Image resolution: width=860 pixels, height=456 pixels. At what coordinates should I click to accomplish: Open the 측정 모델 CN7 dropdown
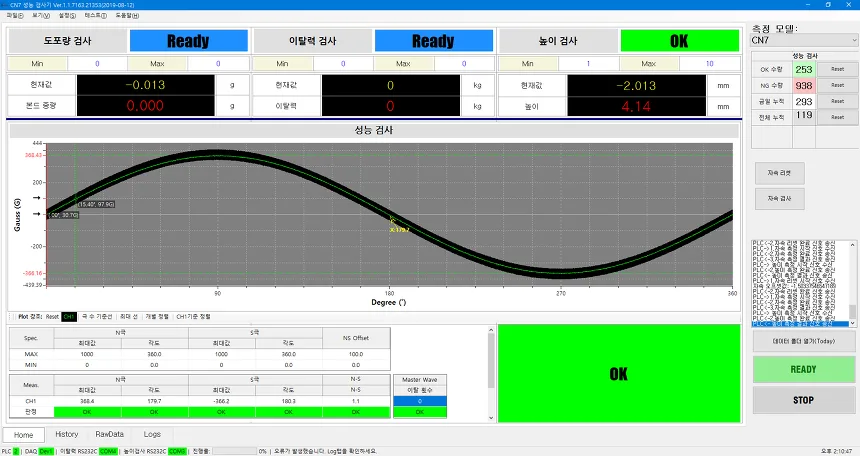click(x=804, y=40)
